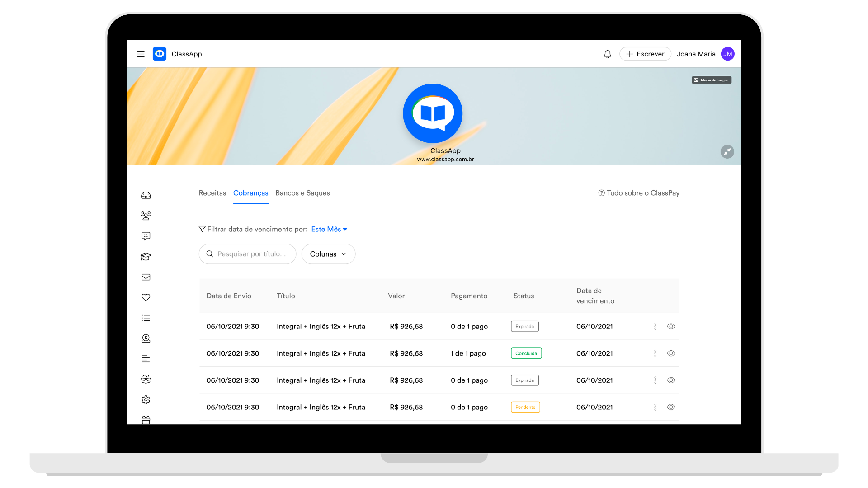Switch to the Cobranças tab

[251, 193]
